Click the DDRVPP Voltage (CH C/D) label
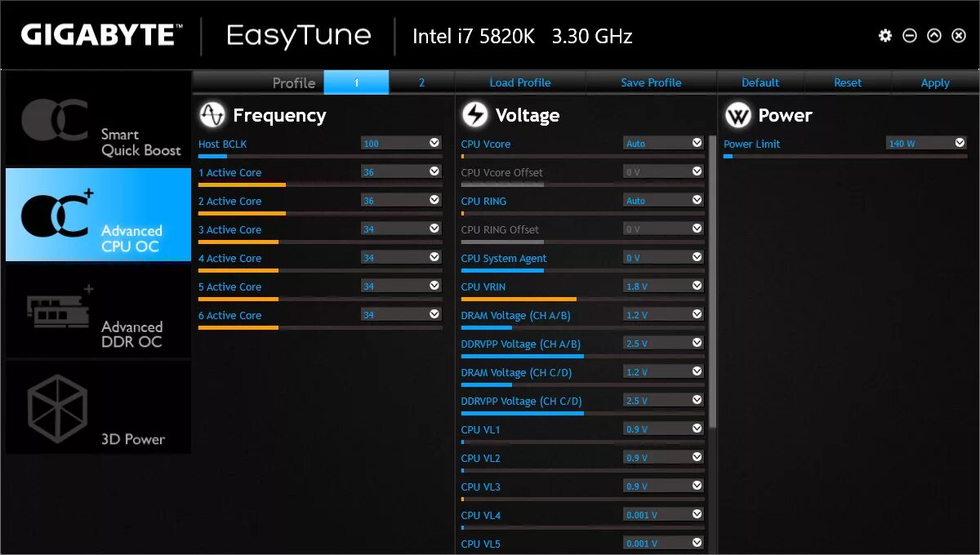The width and height of the screenshot is (980, 555). point(521,401)
